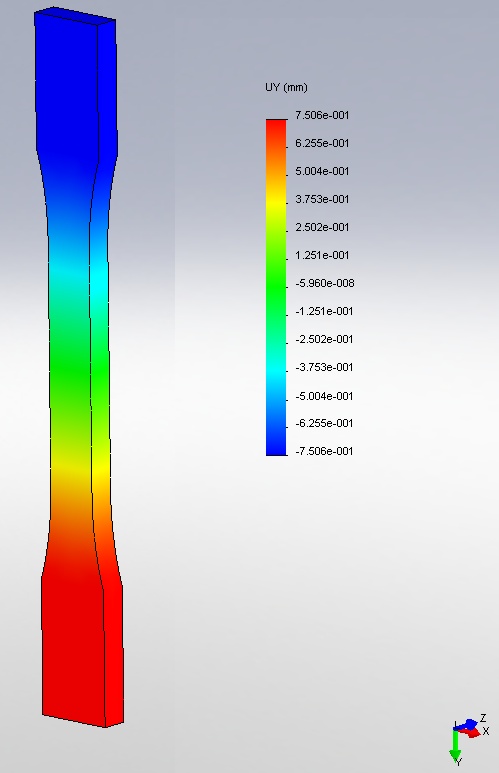Screen dimensions: 499x773
Task: Click the -1.251e-001 legend value
Action: [x=324, y=312]
